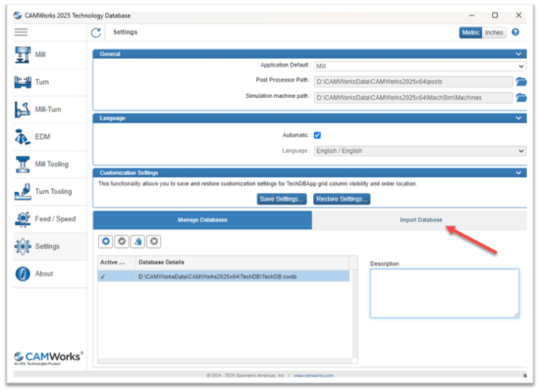The height and width of the screenshot is (392, 540).
Task: Select the TechDB.cwdb database row
Action: (x=224, y=277)
